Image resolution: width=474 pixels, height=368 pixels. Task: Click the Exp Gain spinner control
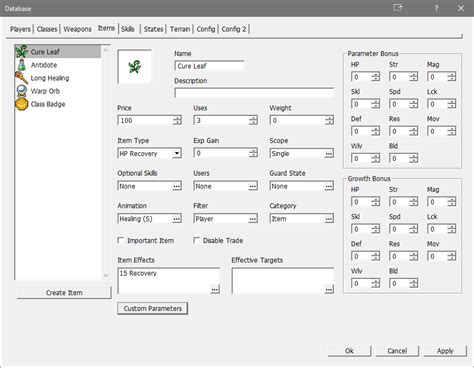pos(253,153)
